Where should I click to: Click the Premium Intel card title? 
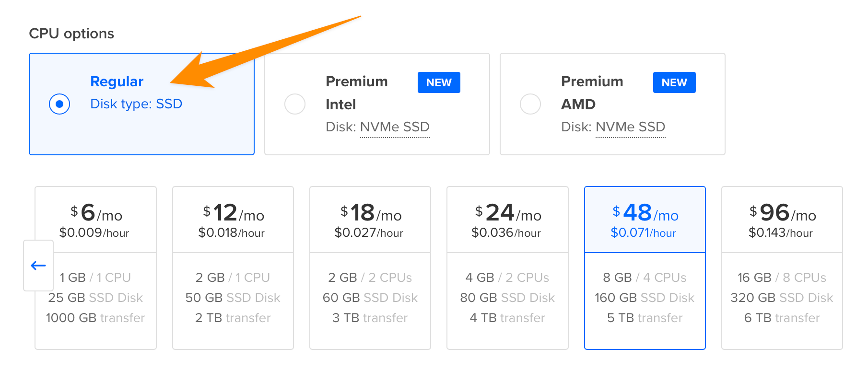tap(356, 93)
